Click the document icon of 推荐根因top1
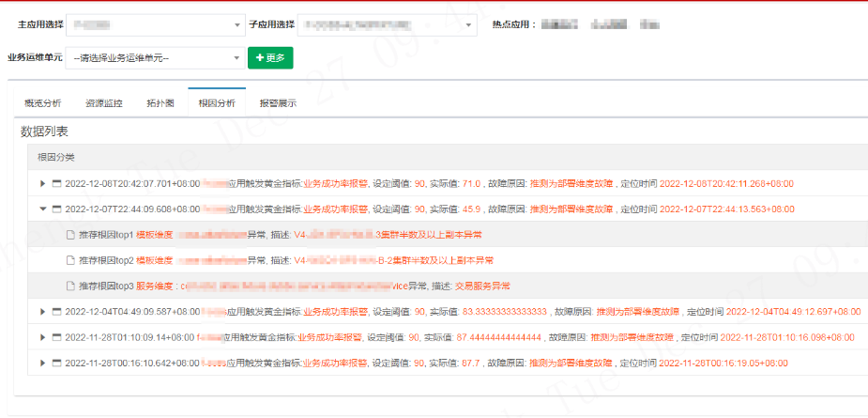This screenshot has height=418, width=868. pyautogui.click(x=70, y=235)
